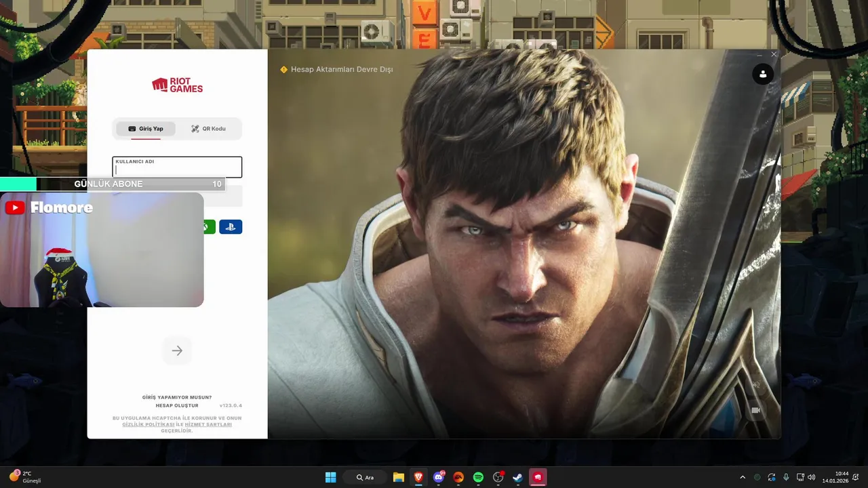Click the sync arrows tray icon
868x488 pixels.
(772, 477)
